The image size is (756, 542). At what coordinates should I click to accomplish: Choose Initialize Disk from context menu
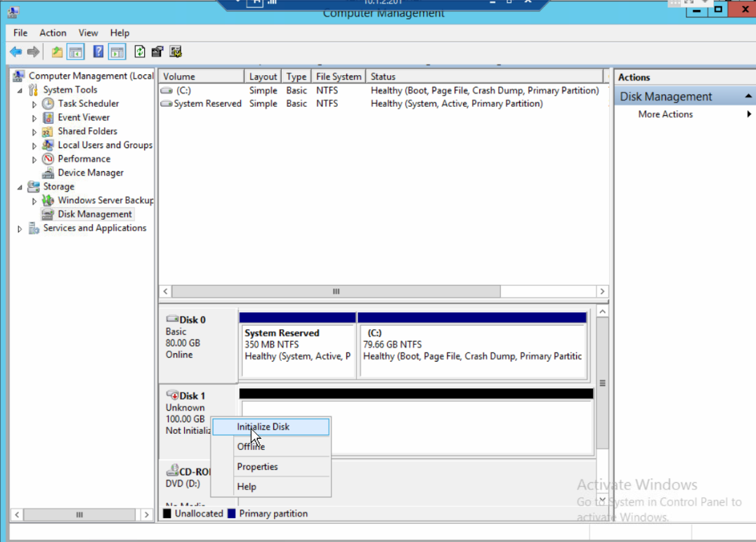click(x=271, y=427)
